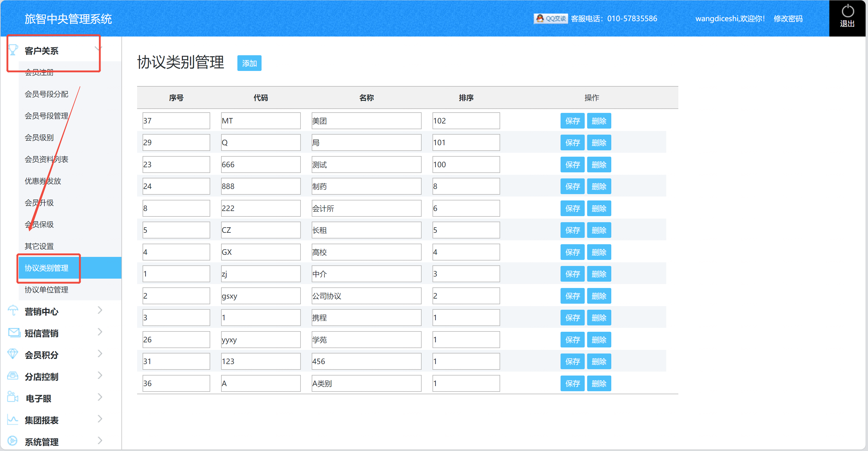Delete the 携程 row
The height and width of the screenshot is (451, 868).
click(599, 318)
